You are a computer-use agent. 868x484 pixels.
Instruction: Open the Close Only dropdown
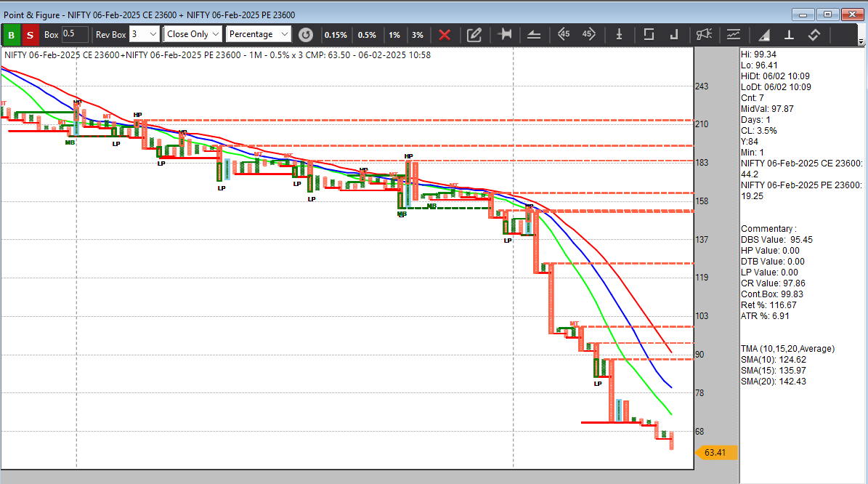click(192, 34)
